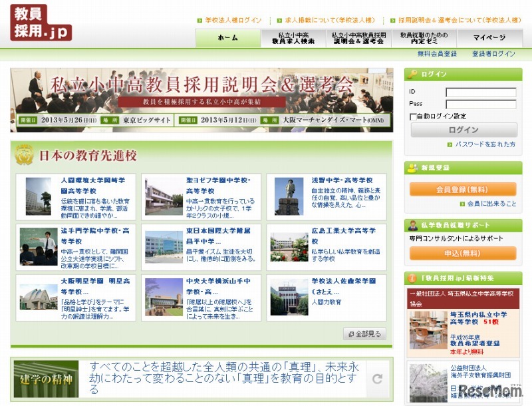The image size is (532, 406).
Task: Click the orange 会員登録(無料) button
Action: (x=463, y=190)
